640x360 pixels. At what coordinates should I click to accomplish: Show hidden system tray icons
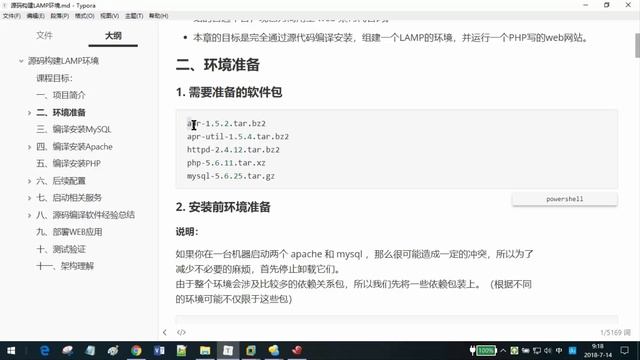503,351
